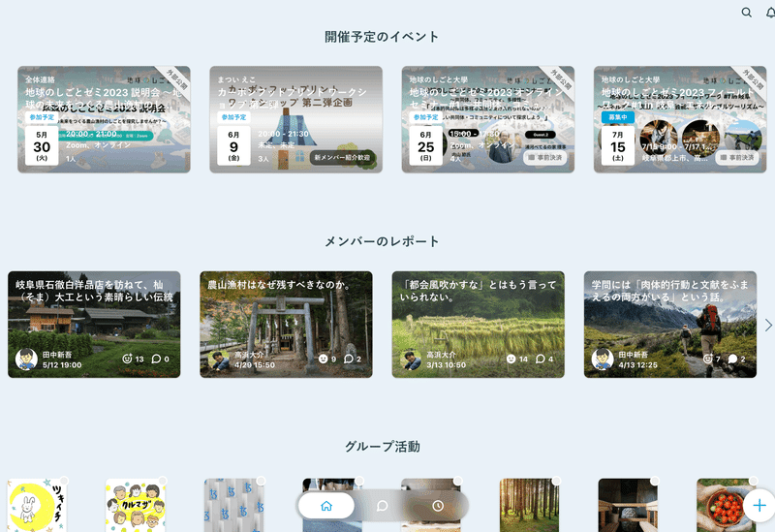Open the clock history tab
The width and height of the screenshot is (775, 532).
click(x=438, y=506)
